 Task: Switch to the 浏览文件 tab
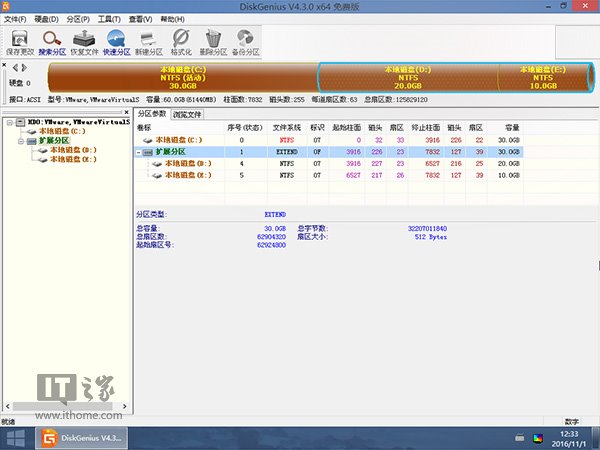(186, 115)
